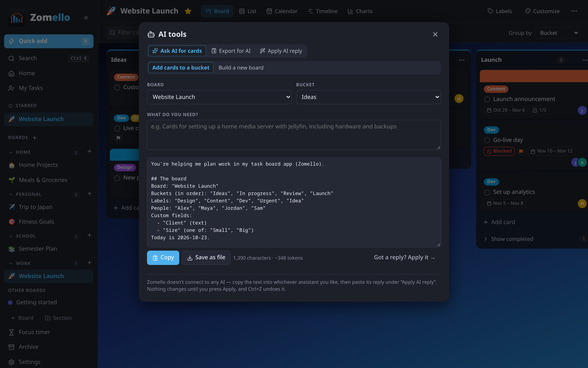The height and width of the screenshot is (368, 588).
Task: Click the What do you need text area
Action: (294, 135)
